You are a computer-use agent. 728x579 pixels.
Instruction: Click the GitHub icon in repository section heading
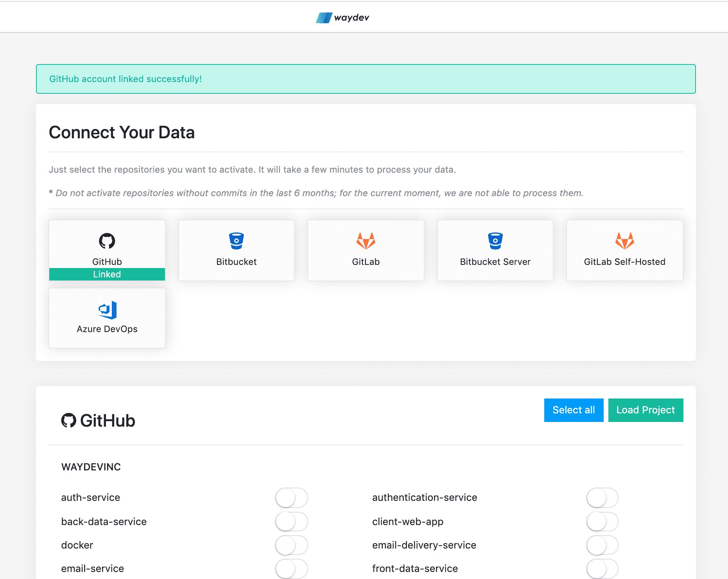69,420
